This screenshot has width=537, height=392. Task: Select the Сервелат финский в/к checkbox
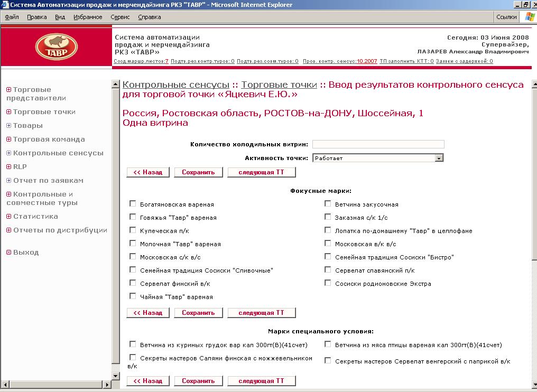tap(133, 283)
